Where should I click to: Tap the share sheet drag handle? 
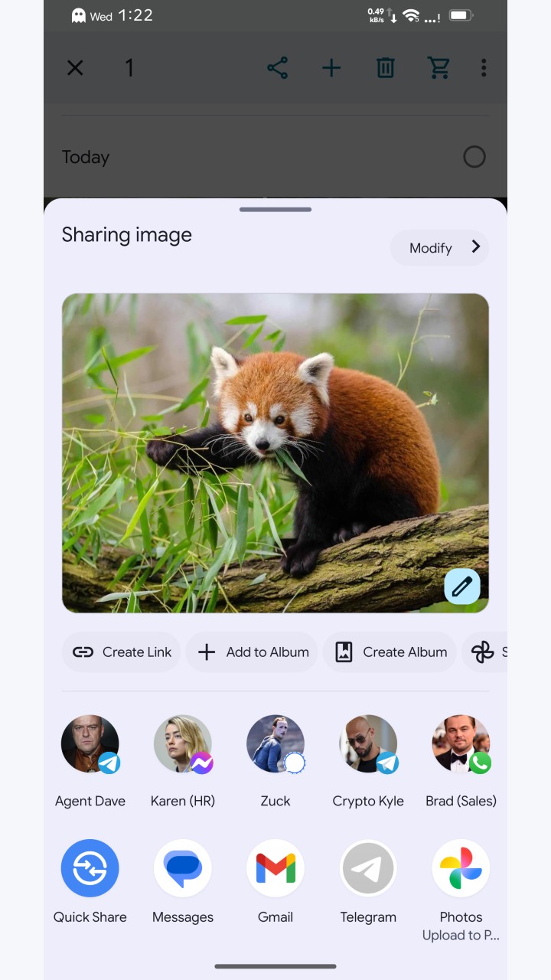pyautogui.click(x=275, y=209)
